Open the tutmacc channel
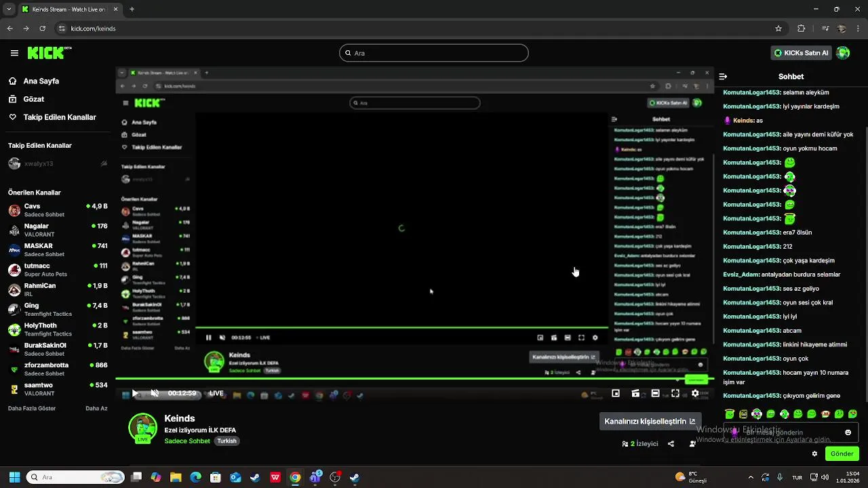 [x=58, y=270]
